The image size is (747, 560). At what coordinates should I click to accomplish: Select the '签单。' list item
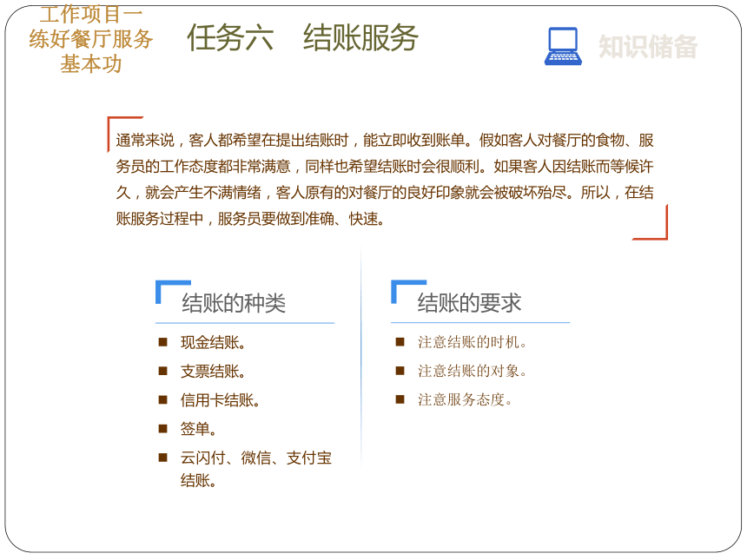click(198, 429)
